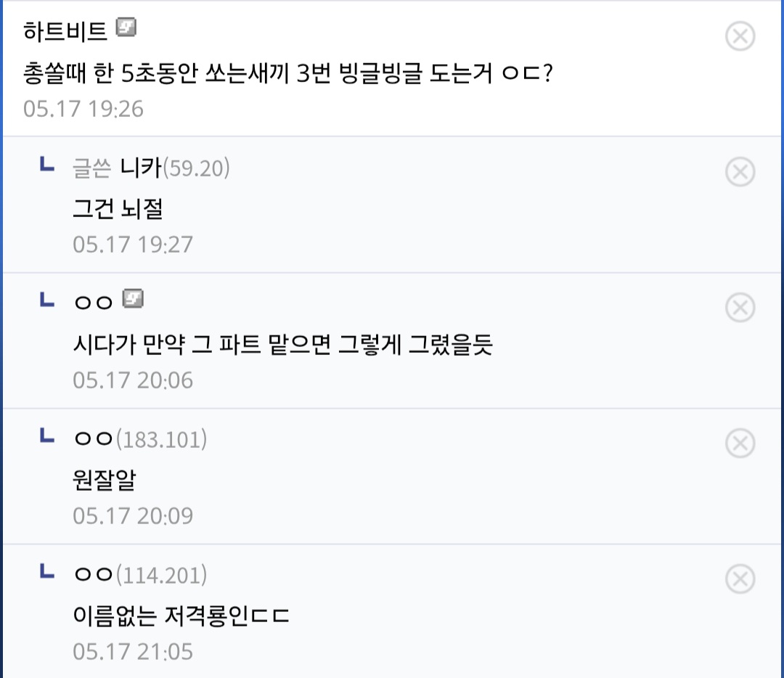Select the ㅇㅇ (114.201) nickname
The height and width of the screenshot is (678, 784).
click(x=141, y=575)
